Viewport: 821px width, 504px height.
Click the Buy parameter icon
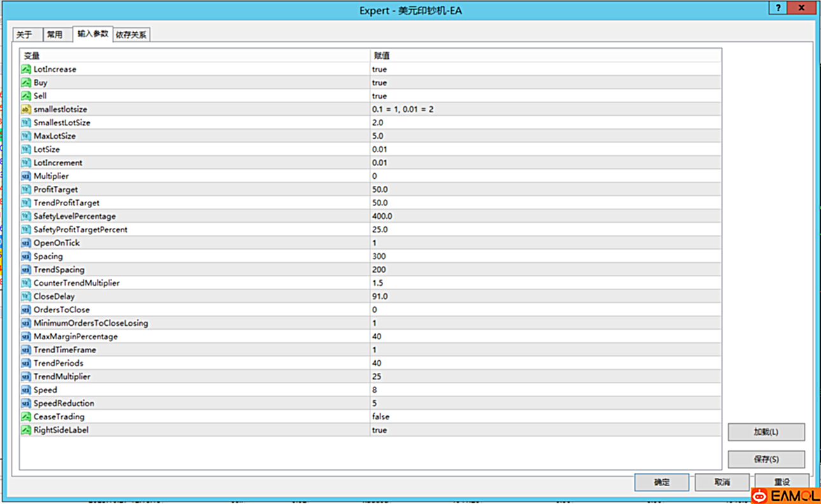[x=26, y=83]
